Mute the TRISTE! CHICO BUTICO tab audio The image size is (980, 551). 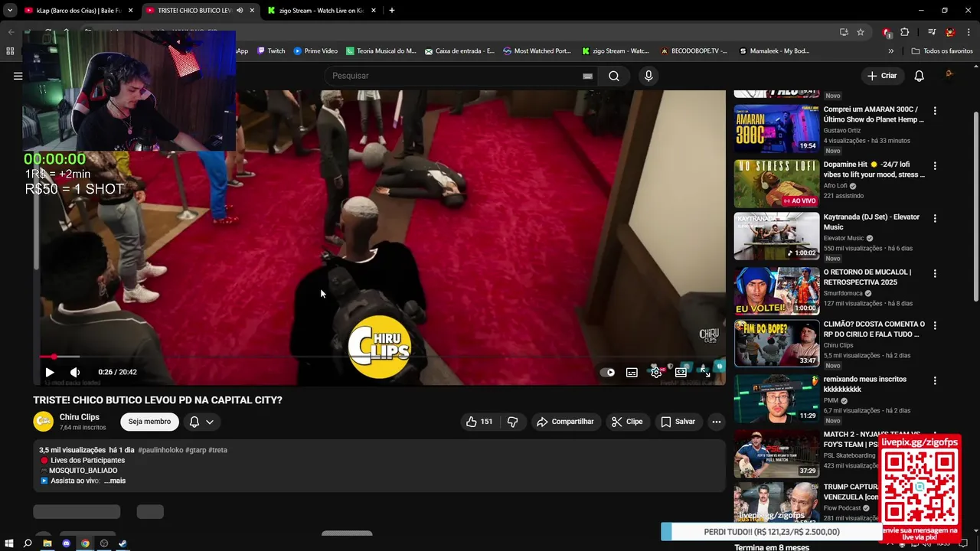tap(240, 11)
